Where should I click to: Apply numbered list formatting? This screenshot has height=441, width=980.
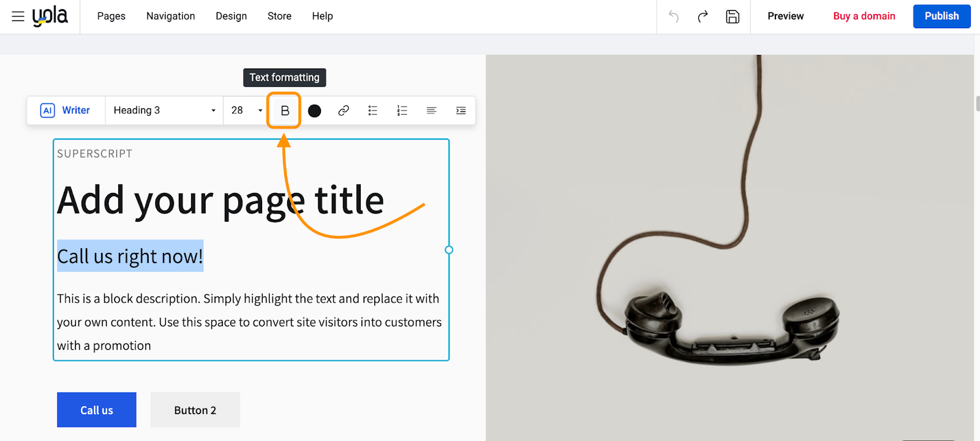click(402, 111)
